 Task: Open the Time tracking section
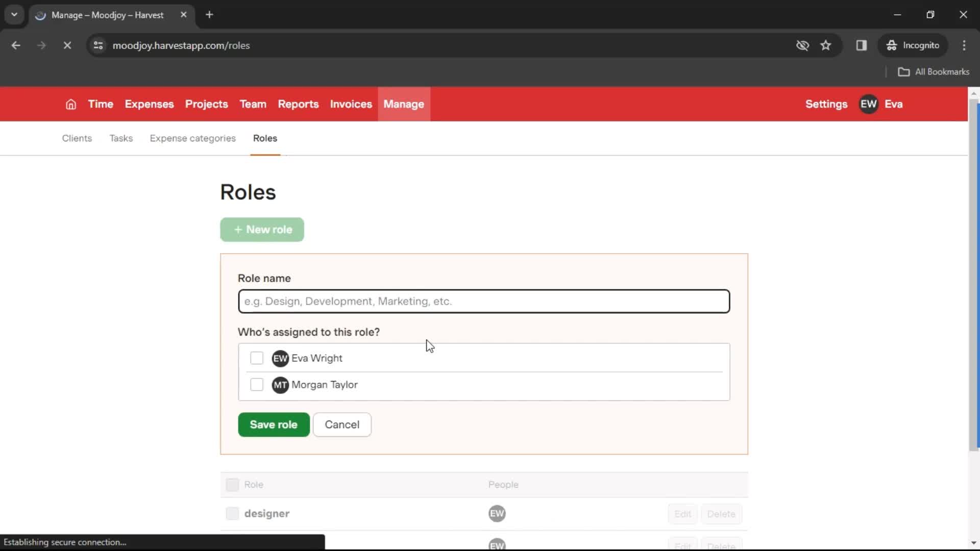(100, 104)
